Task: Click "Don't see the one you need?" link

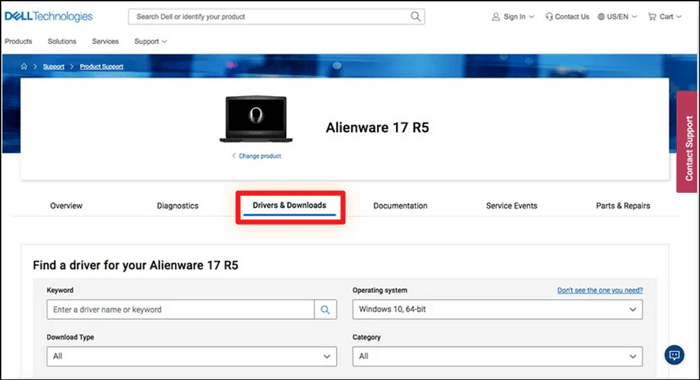Action: [600, 290]
